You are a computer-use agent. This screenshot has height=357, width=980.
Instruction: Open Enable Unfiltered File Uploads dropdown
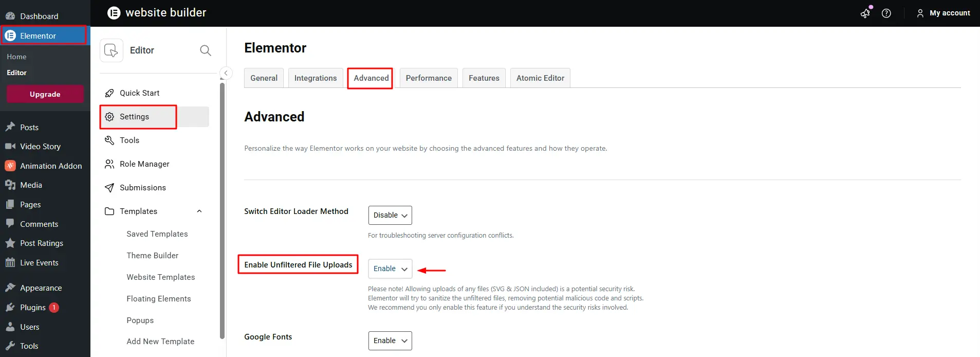point(390,269)
